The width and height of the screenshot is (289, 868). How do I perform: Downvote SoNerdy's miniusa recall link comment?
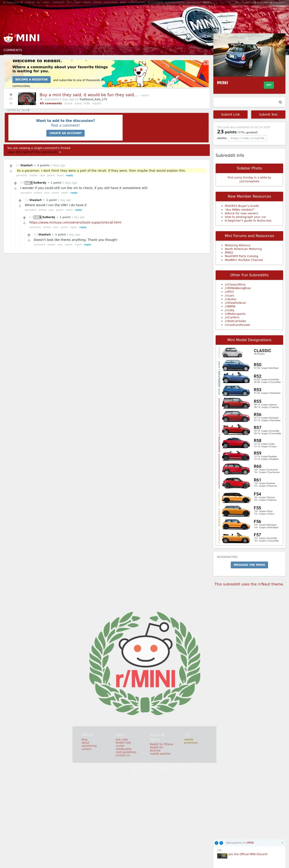[x=24, y=223]
